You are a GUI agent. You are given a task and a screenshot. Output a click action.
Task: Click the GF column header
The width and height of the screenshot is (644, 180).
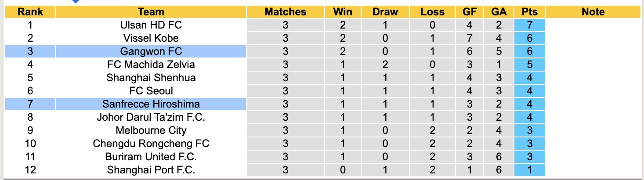(470, 12)
